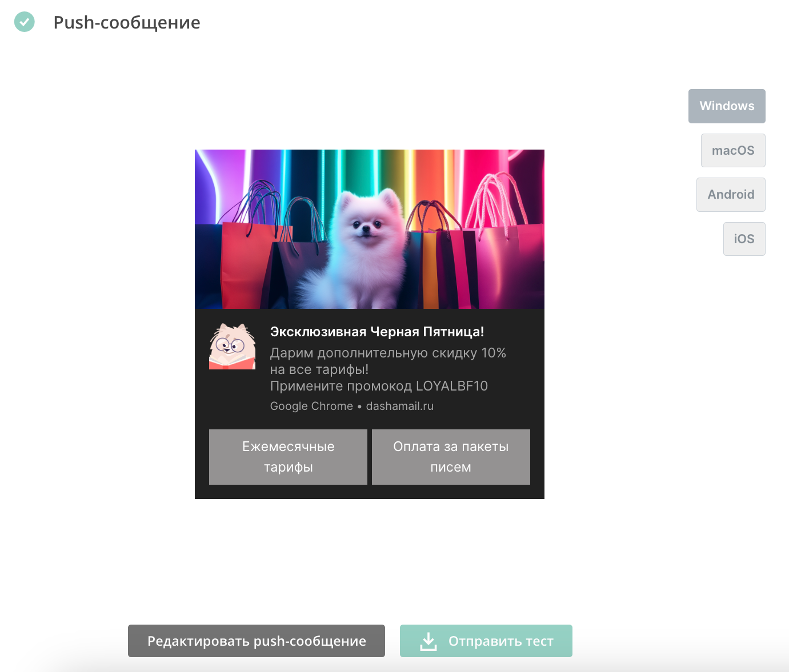This screenshot has height=672, width=789.
Task: Click the Push-сообщение section heading
Action: tap(127, 22)
